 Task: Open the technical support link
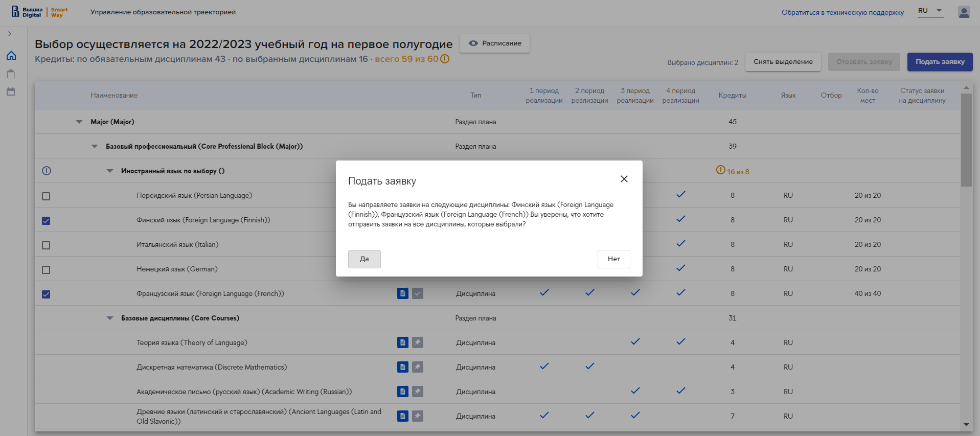(842, 12)
